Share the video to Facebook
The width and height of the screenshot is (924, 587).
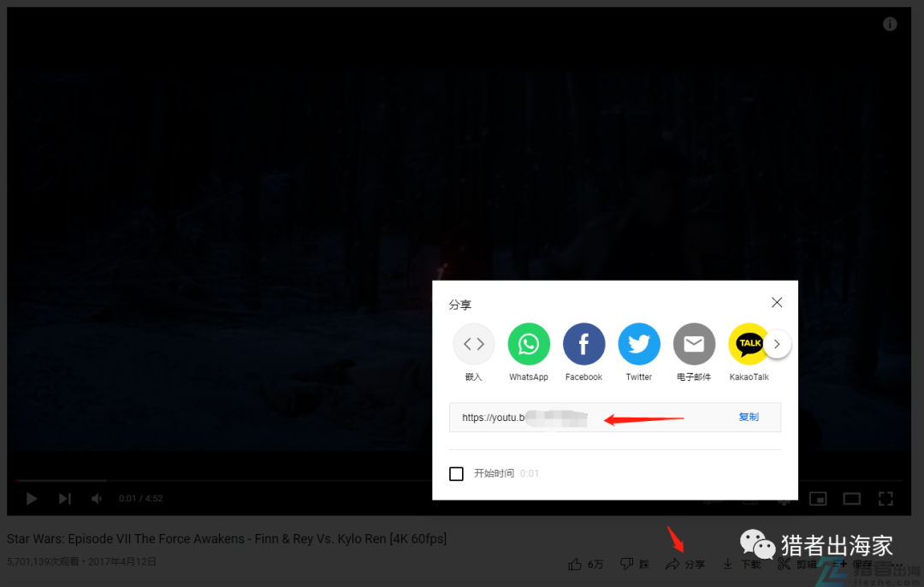click(583, 344)
